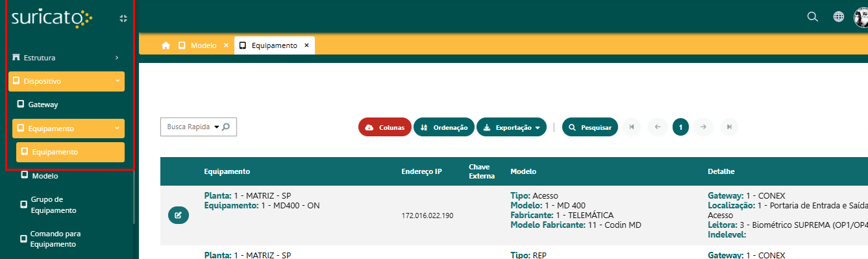Open the Modelo sidebar item
868x259 pixels.
[45, 175]
